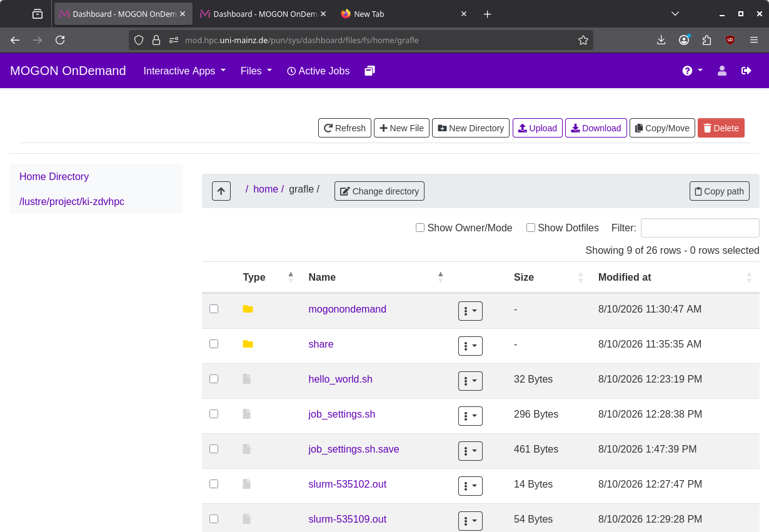Viewport: 769px width, 532px height.
Task: Select Home Directory in the sidebar
Action: 96,176
